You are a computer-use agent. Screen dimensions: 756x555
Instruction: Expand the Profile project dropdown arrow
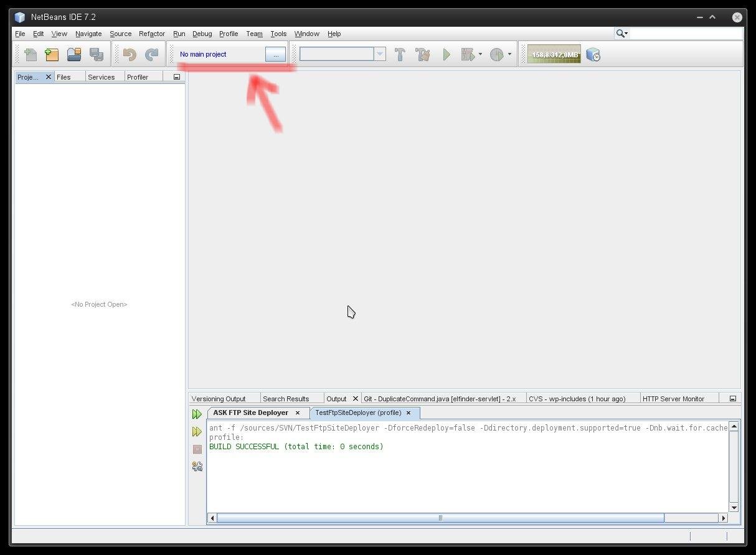tap(509, 54)
